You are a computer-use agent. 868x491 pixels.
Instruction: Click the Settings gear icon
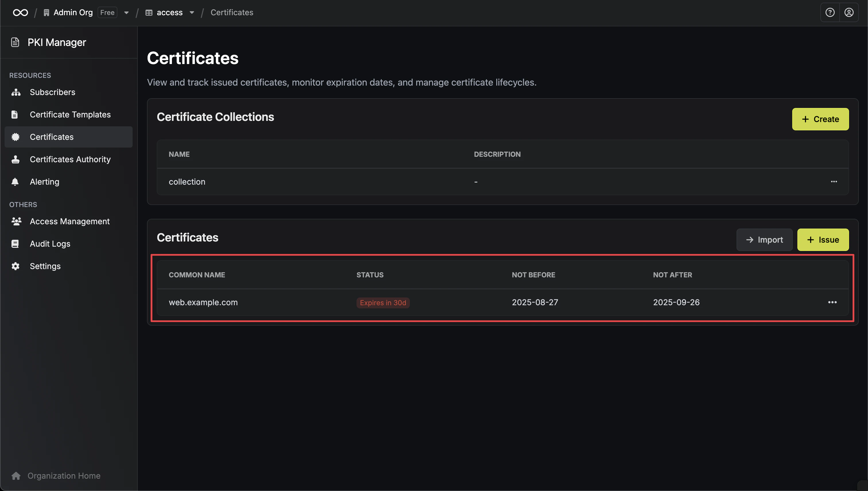click(15, 266)
